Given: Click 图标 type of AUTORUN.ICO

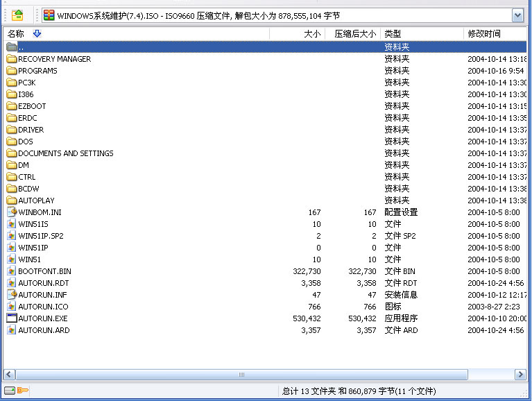Looking at the screenshot, I should point(393,307).
